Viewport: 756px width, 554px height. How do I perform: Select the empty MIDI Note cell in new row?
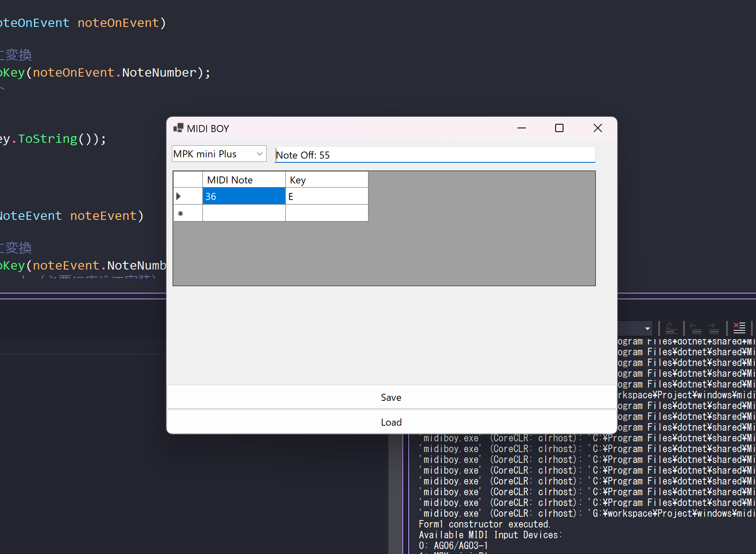243,213
